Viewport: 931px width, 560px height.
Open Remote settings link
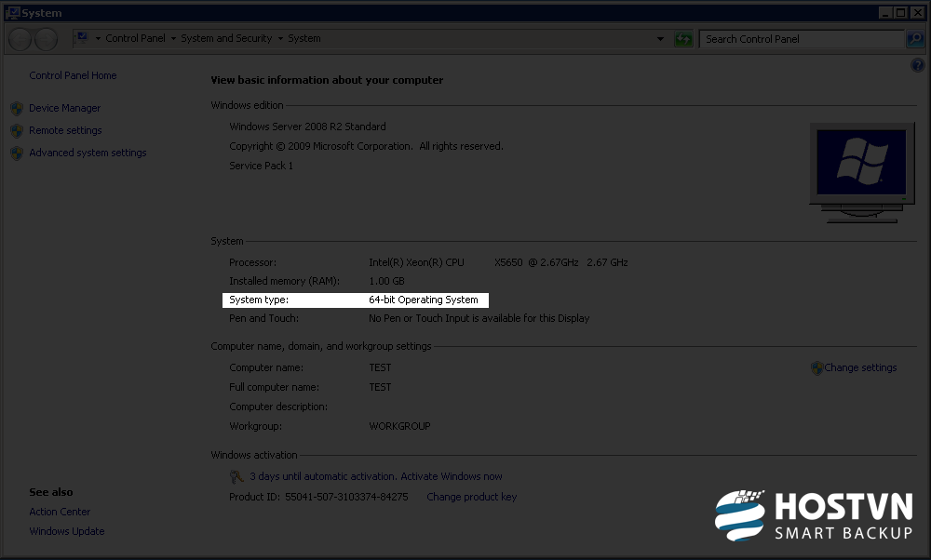65,130
